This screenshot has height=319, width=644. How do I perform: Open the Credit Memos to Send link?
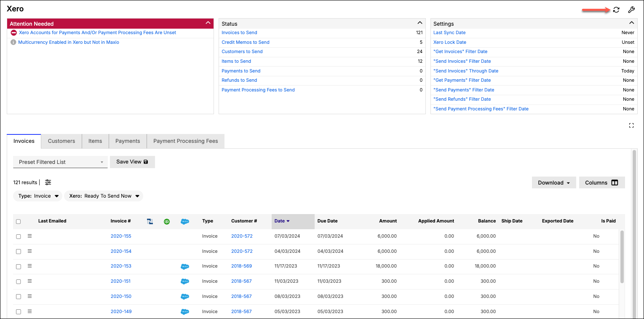246,42
